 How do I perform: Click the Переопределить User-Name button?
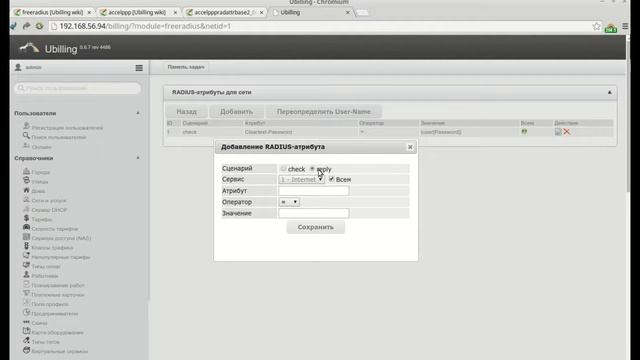[x=324, y=111]
